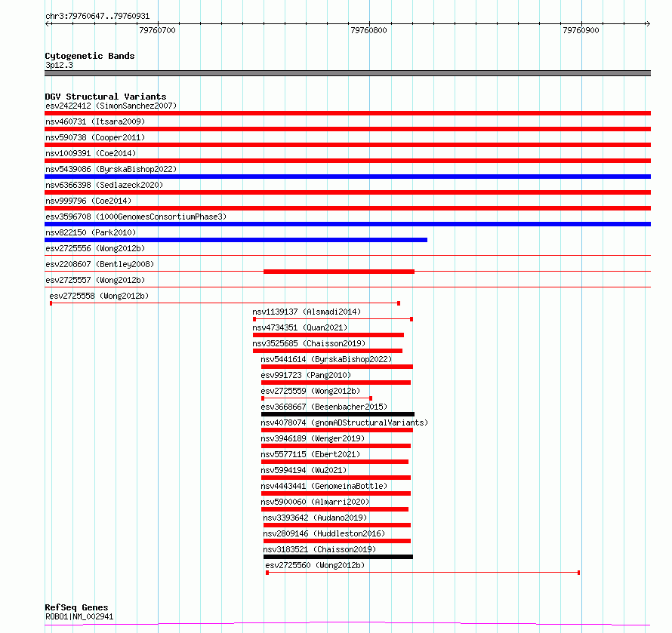Open nsv5900060 (Almarri2020) label

315,502
